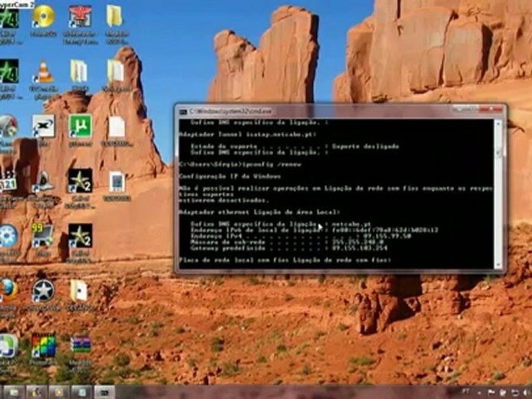Viewport: 532px width, 399px height.
Task: Show hidden tray icons arrow
Action: coord(479,392)
